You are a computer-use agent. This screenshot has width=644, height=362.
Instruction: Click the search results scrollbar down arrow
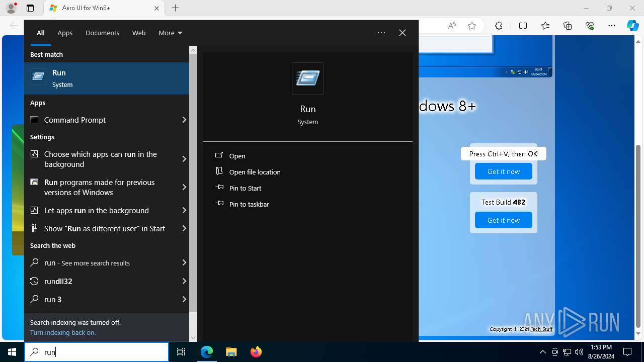tap(193, 338)
